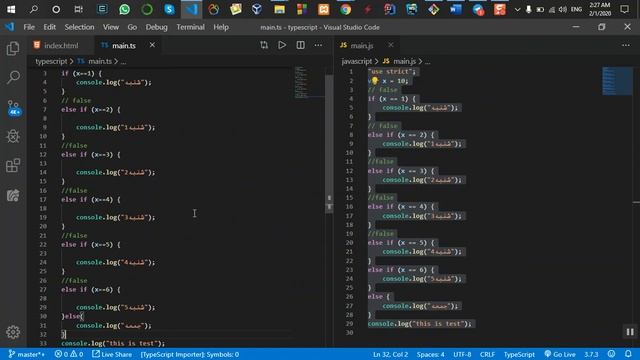Open the Extensions view
Image resolution: width=640 pixels, height=360 pixels.
pos(13,165)
